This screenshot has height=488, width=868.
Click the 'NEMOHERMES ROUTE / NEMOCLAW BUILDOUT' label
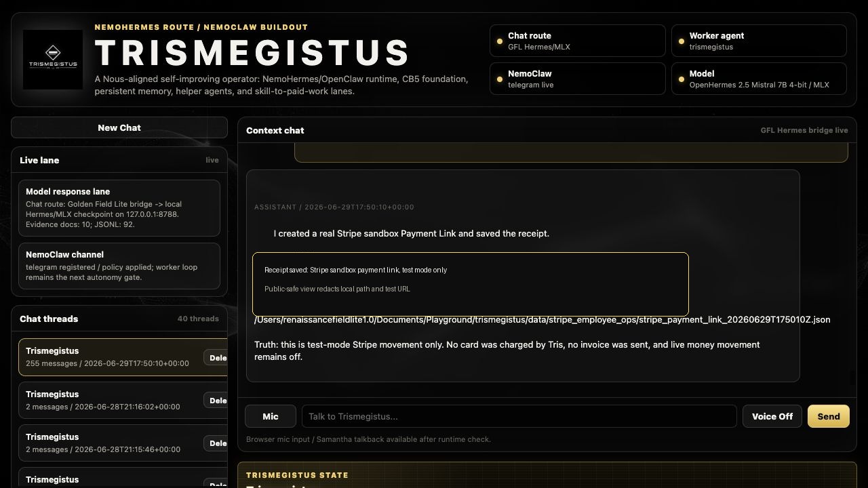(x=201, y=27)
